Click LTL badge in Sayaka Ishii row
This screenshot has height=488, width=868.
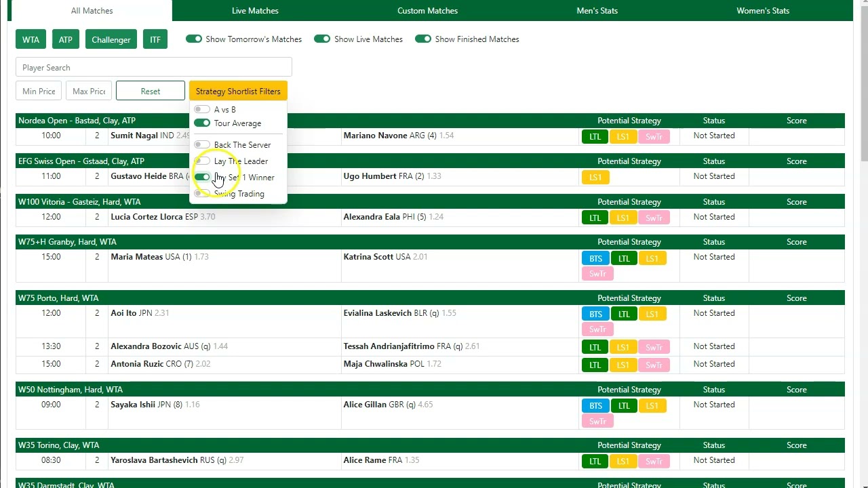point(623,405)
